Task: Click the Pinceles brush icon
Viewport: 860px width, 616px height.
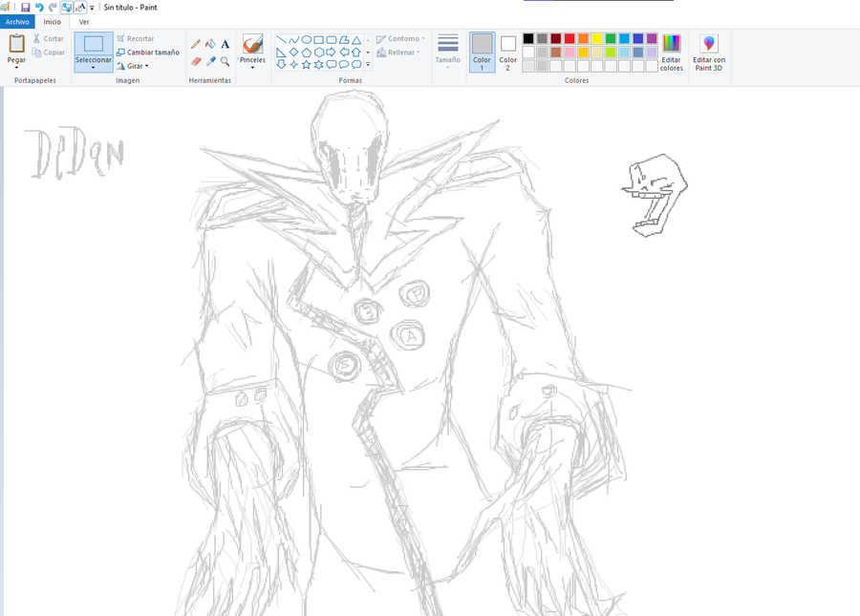Action: tap(253, 43)
